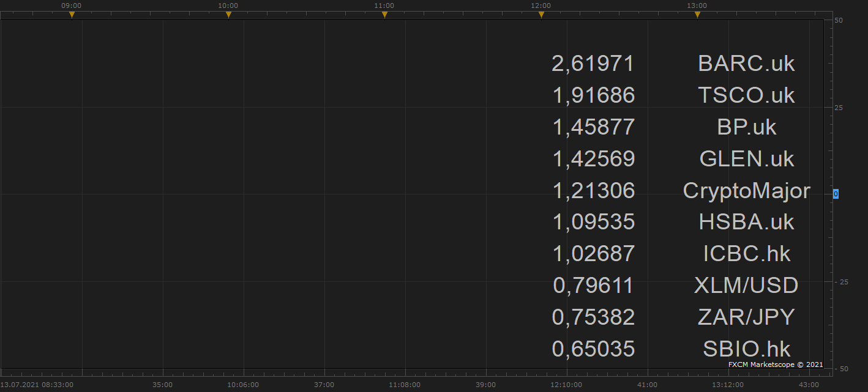Click the 09:00 orange timeline marker

[x=72, y=15]
